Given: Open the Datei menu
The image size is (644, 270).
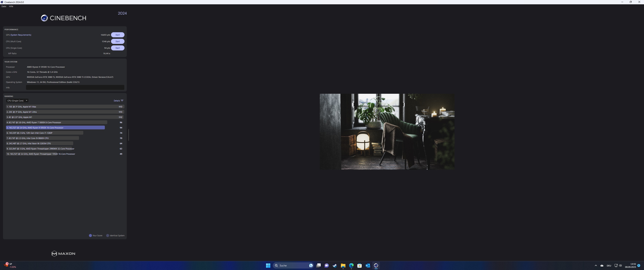Looking at the screenshot, I should [4, 6].
